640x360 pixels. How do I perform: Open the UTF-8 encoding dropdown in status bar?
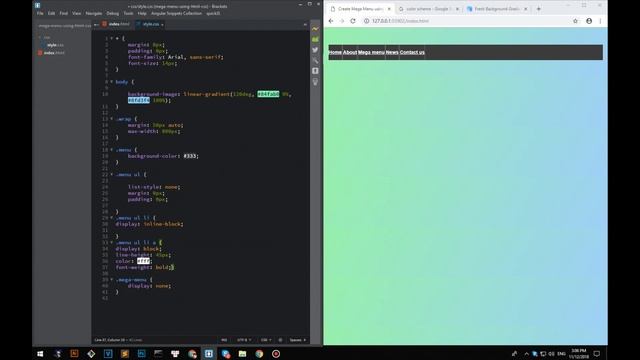pos(244,340)
